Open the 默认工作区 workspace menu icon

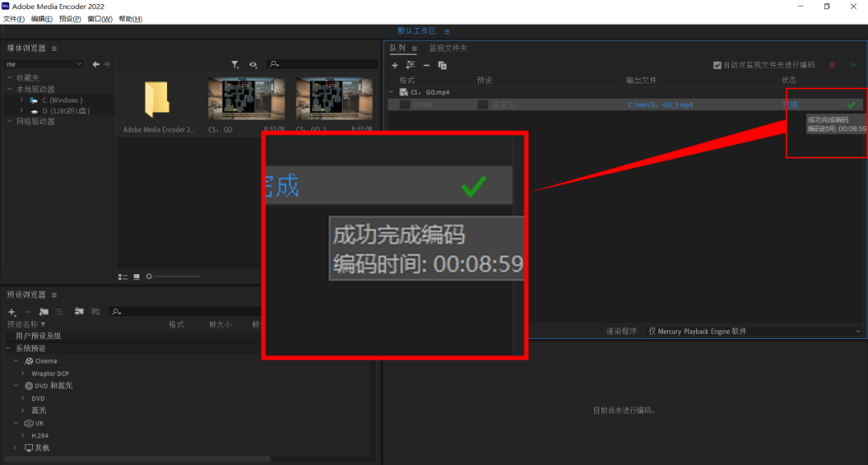(x=447, y=31)
